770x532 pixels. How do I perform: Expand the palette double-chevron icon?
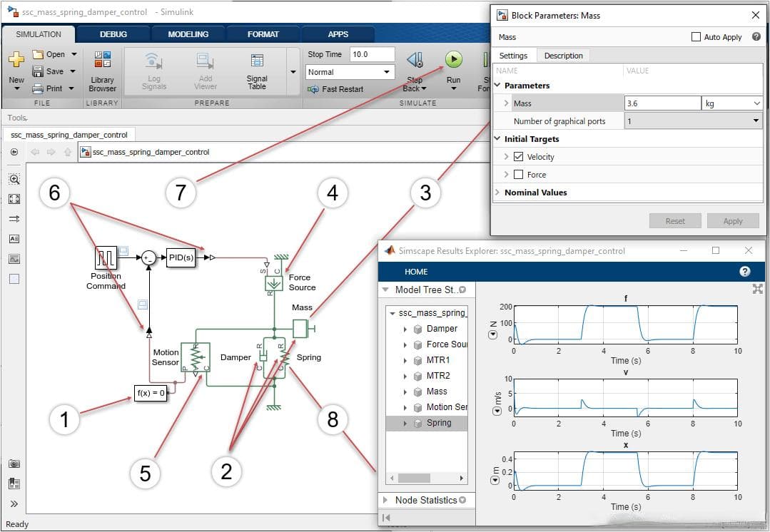14,503
